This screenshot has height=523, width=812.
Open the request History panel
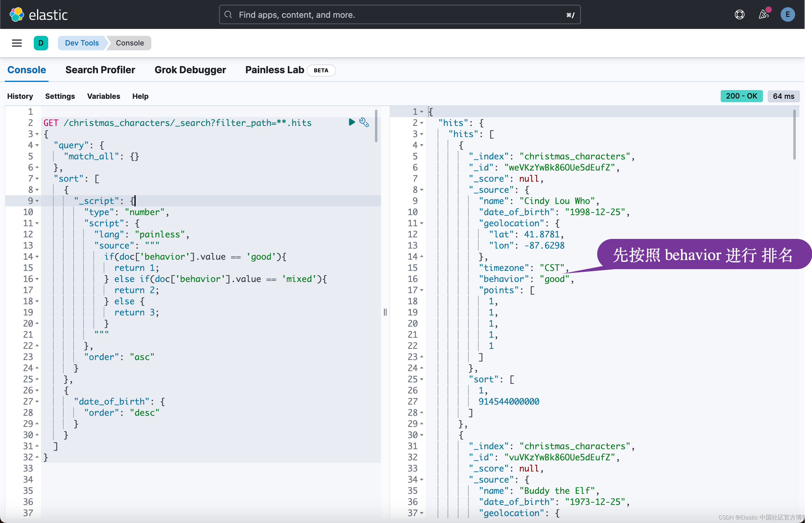(x=20, y=96)
